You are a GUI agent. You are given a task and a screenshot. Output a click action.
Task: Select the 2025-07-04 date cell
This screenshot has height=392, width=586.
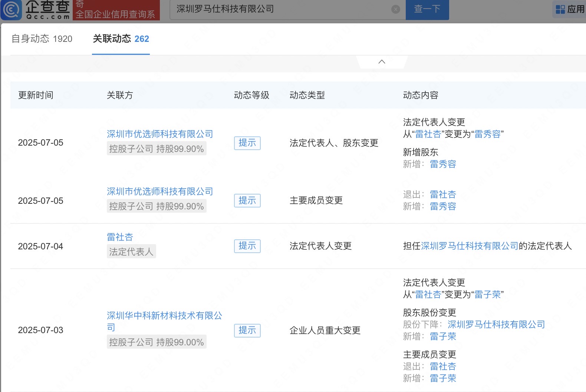point(40,246)
